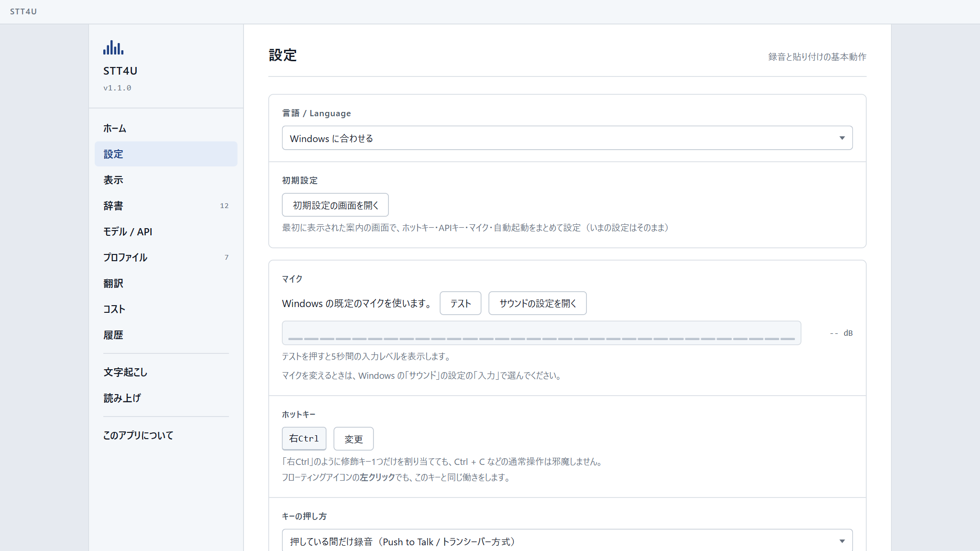Screen dimensions: 980x551
Task: Click the v1.1.0 version label
Action: point(117,88)
